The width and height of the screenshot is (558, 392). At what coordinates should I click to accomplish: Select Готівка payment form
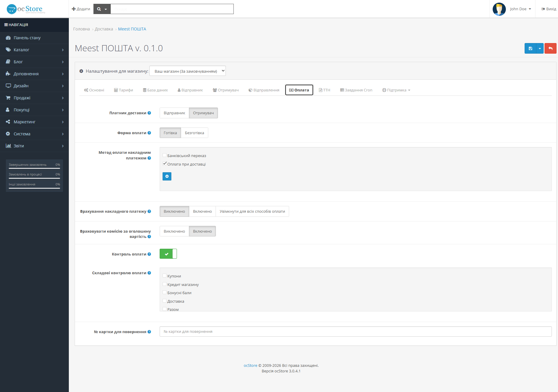click(x=170, y=133)
